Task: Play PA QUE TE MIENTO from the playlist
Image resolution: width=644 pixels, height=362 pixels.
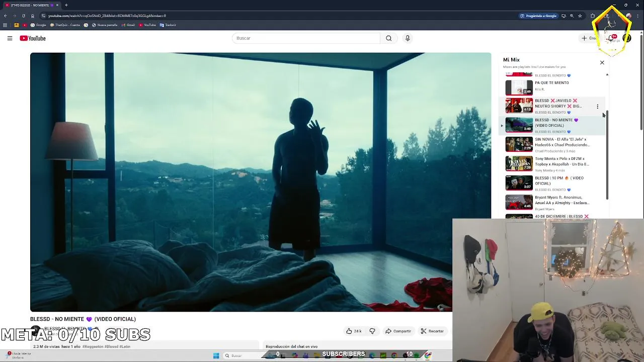Action: pos(551,87)
